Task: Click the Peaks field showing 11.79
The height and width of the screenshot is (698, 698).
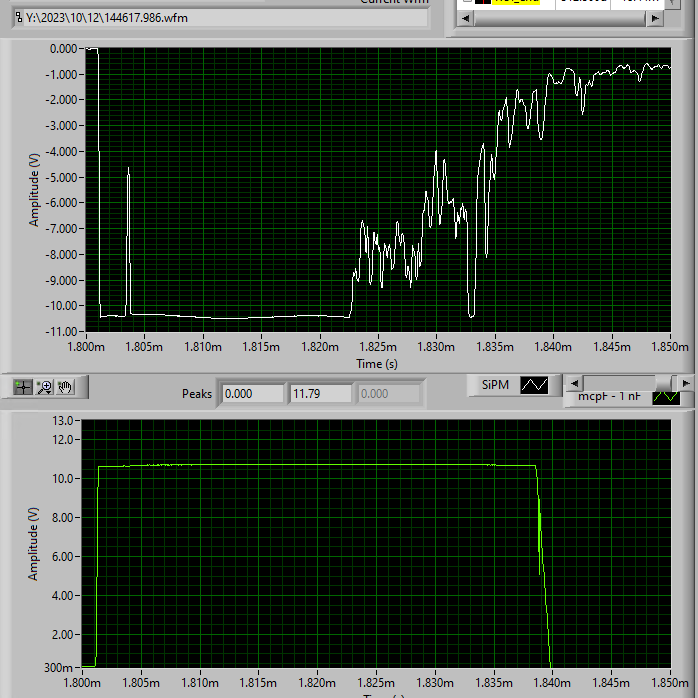Action: tap(321, 394)
